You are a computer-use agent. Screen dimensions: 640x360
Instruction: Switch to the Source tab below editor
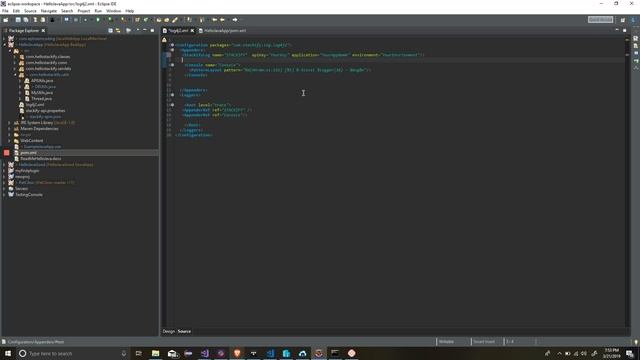184,331
